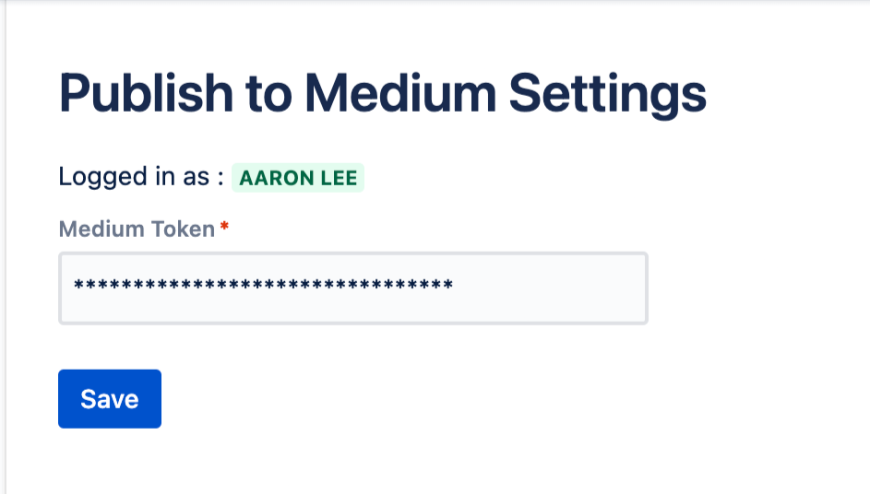Place cursor at start of the masked token

click(74, 288)
